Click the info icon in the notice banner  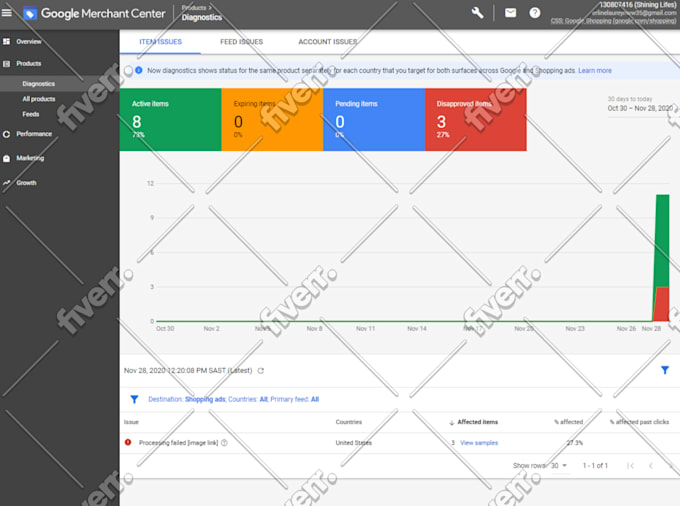coord(139,70)
